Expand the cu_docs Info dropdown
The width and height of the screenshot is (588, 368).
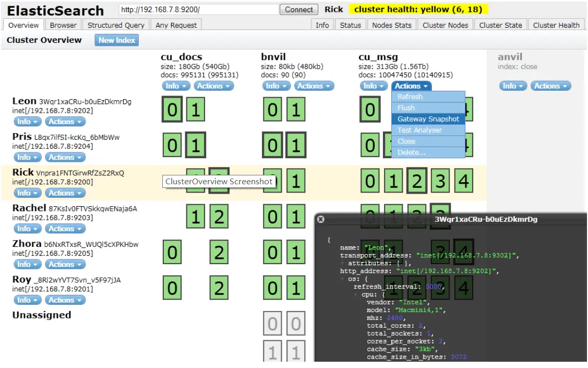175,86
